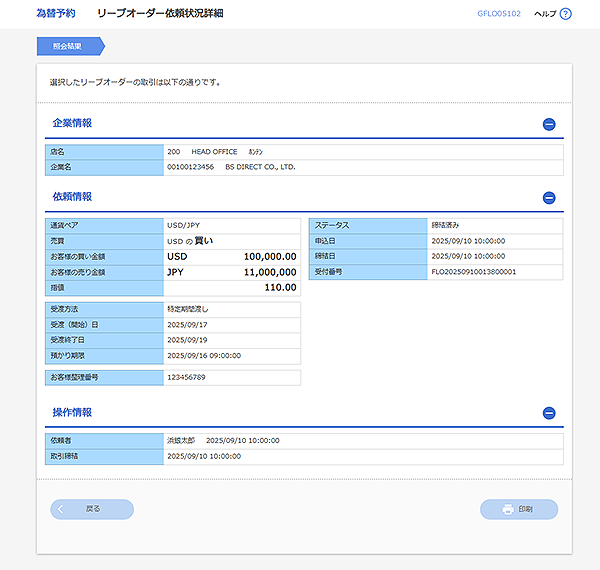Select the 照会結果 step tab
600x570 pixels.
point(70,46)
